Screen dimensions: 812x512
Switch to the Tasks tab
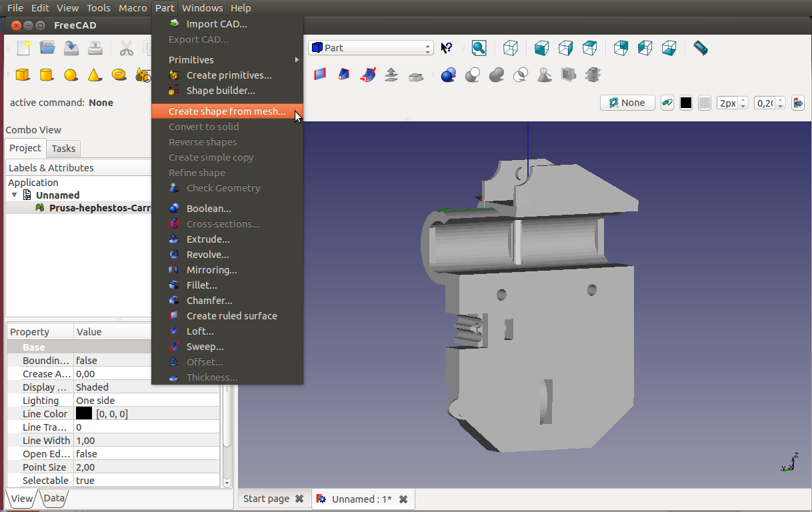coord(63,149)
